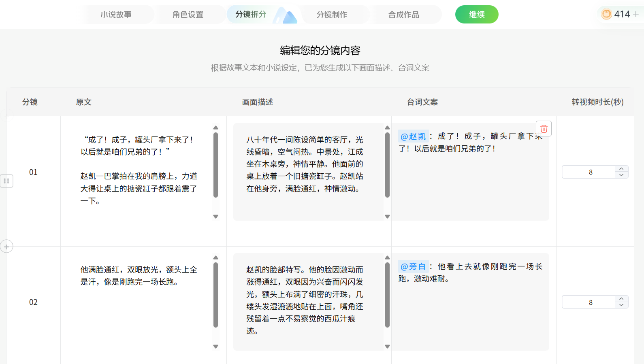This screenshot has width=644, height=364.
Task: Click the plus icon to add coins
Action: (x=636, y=14)
